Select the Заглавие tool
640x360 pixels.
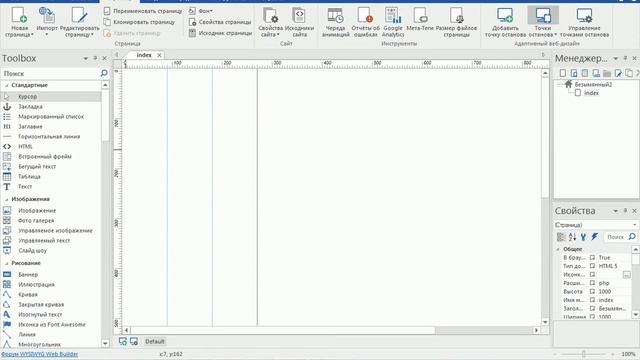[51, 127]
